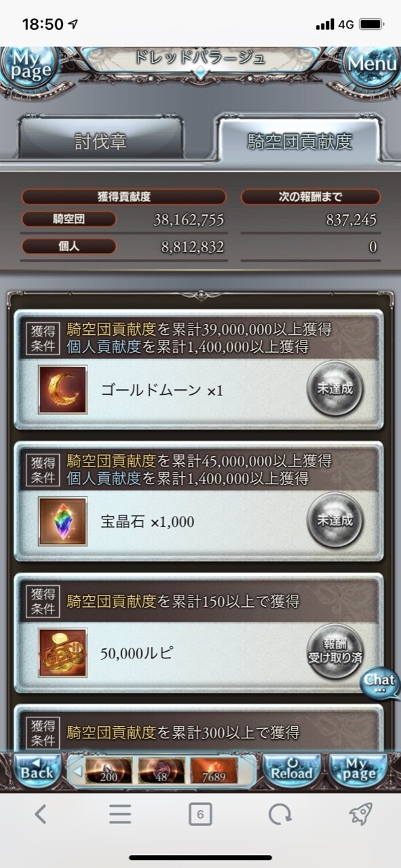Screen dimensions: 401x868
Task: Open the browser tabs counter showing 6
Action: tap(200, 814)
